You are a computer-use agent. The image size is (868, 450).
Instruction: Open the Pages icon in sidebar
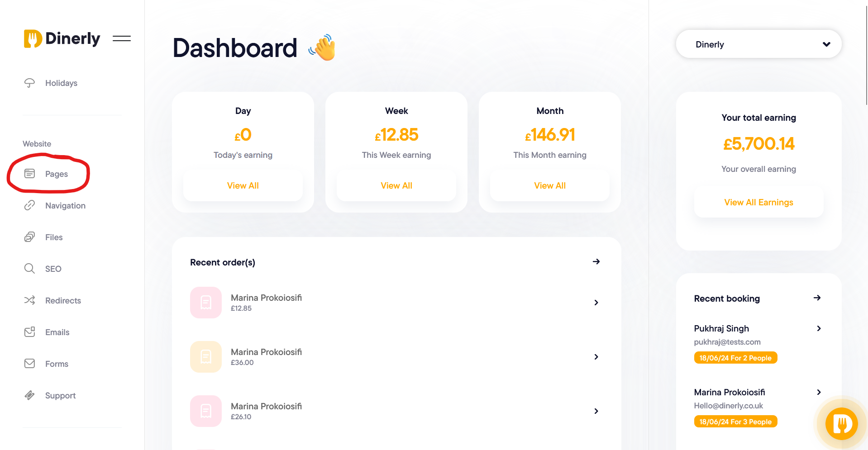point(29,174)
